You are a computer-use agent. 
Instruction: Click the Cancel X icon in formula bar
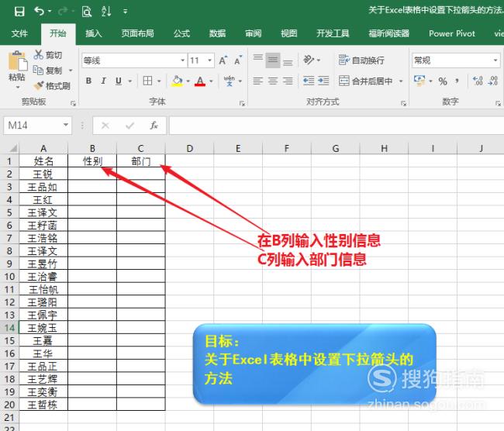[x=105, y=126]
